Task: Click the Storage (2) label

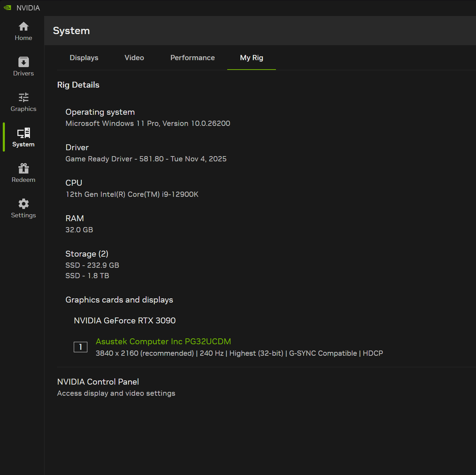Action: [87, 254]
